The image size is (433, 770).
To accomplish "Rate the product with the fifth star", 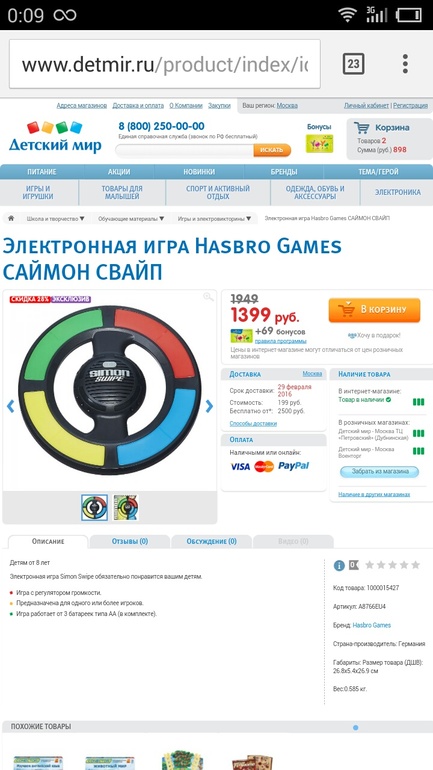I will [x=415, y=565].
